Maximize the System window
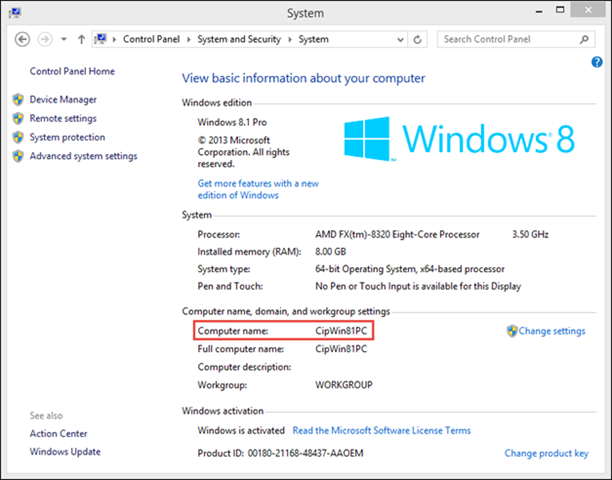612x480 pixels. pos(560,10)
